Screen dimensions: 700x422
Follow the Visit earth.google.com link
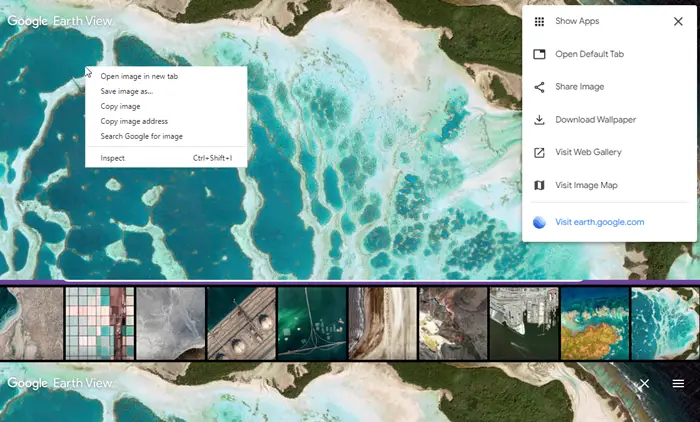pos(600,222)
